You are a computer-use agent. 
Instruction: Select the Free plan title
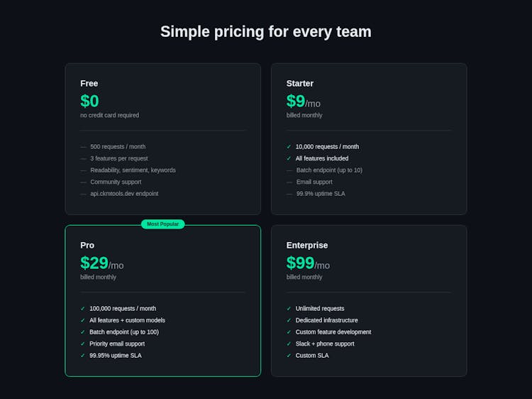pos(89,83)
